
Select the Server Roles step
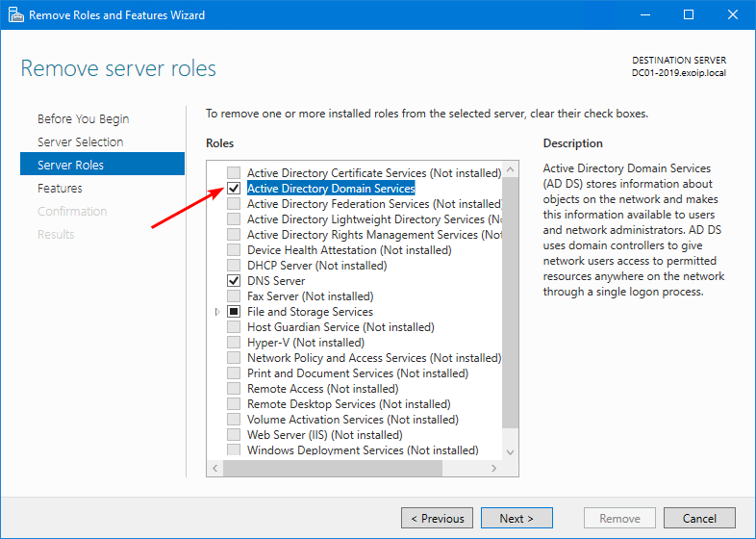tap(70, 166)
